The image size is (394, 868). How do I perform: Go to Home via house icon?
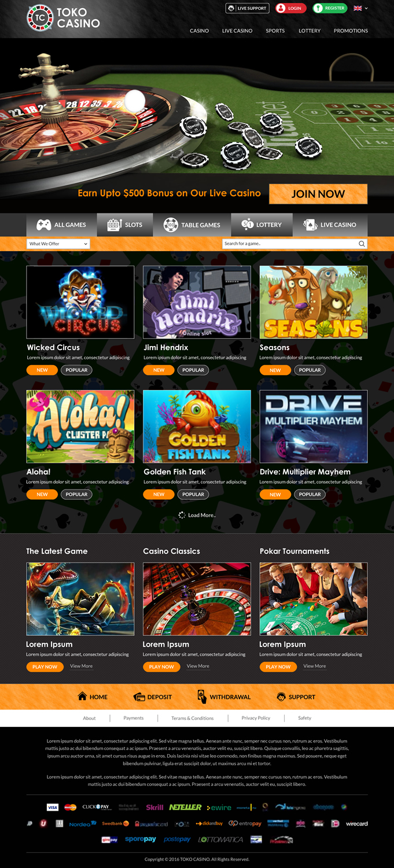pyautogui.click(x=82, y=696)
